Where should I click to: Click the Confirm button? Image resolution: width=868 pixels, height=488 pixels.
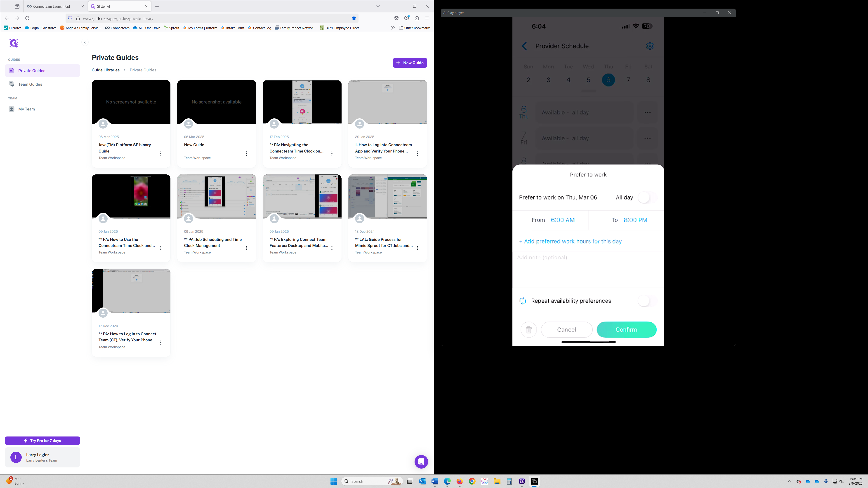[626, 330]
